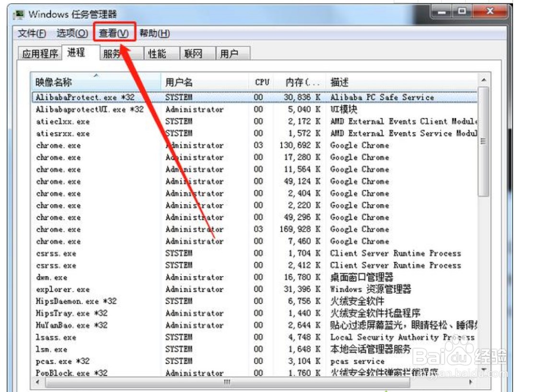Close the Task Manager window
This screenshot has width=537, height=392.
(490, 12)
